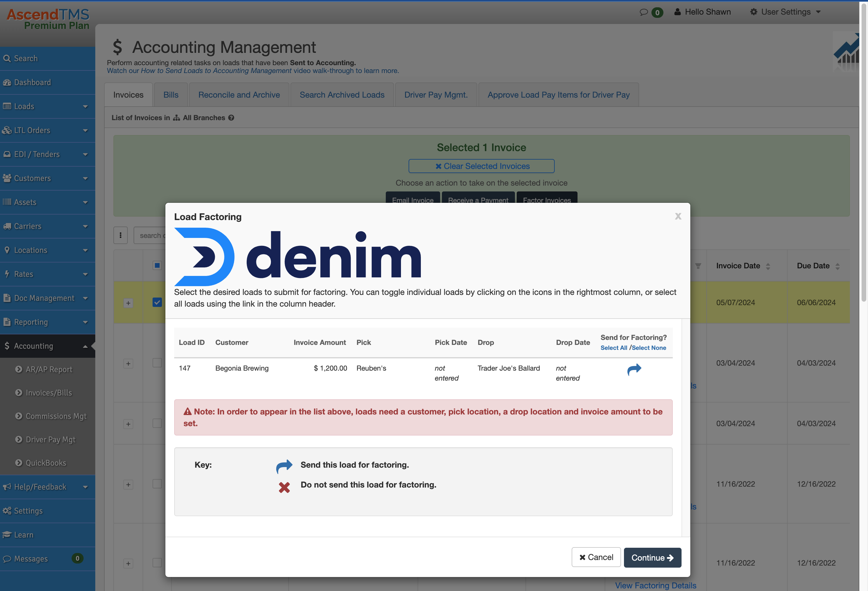Expand the Reporting sidebar menu
This screenshot has height=591, width=868.
47,322
